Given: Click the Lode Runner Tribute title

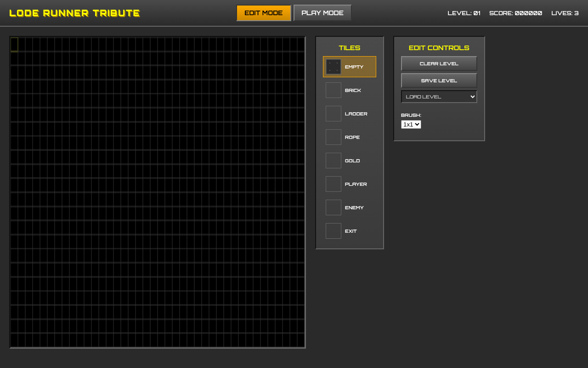Looking at the screenshot, I should (x=75, y=13).
